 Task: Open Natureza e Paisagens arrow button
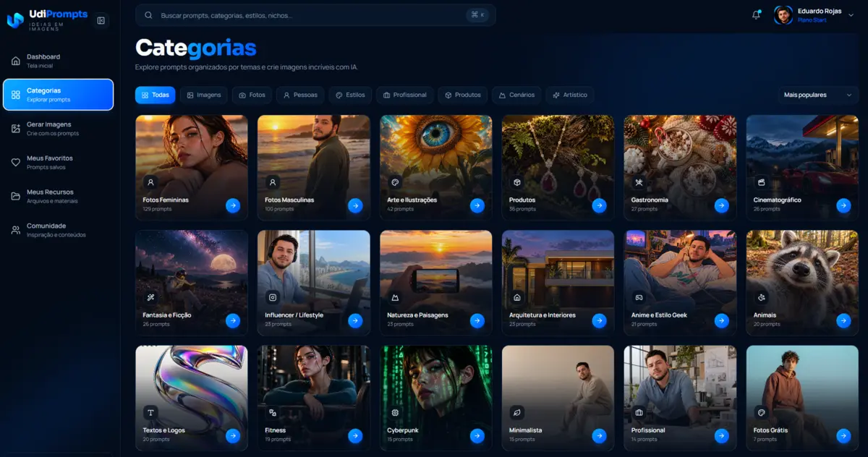click(477, 321)
